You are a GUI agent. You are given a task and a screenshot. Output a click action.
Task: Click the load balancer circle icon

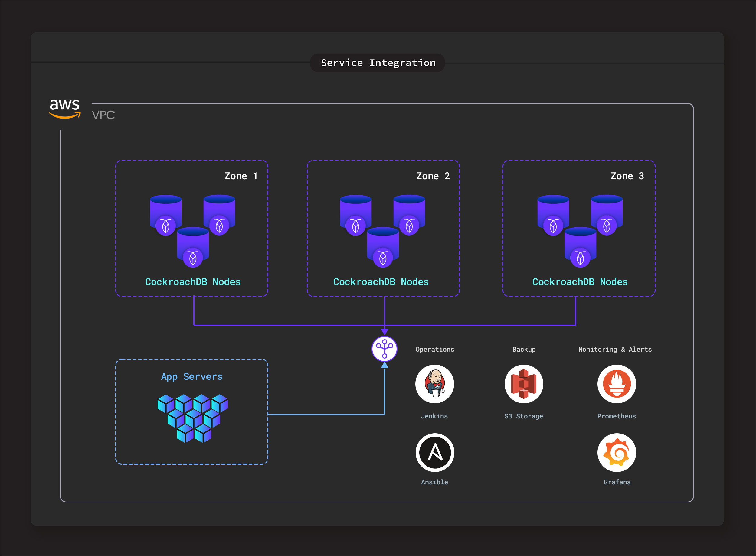point(384,349)
